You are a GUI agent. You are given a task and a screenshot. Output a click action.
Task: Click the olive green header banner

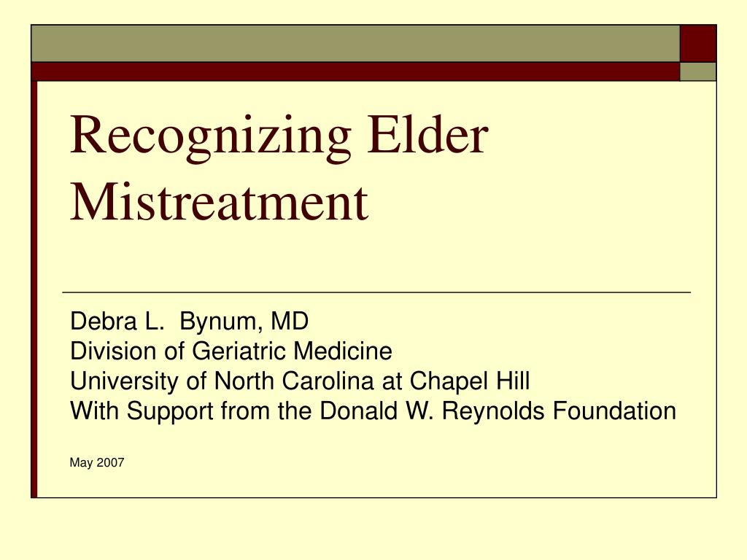355,43
